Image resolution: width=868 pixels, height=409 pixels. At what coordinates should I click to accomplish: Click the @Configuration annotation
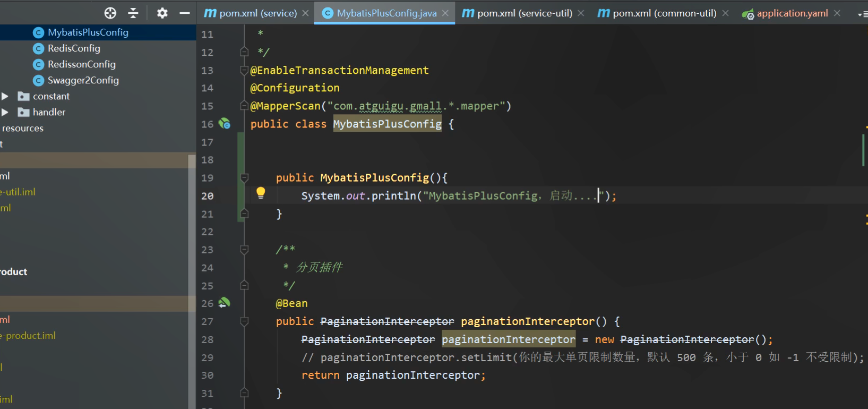[295, 88]
